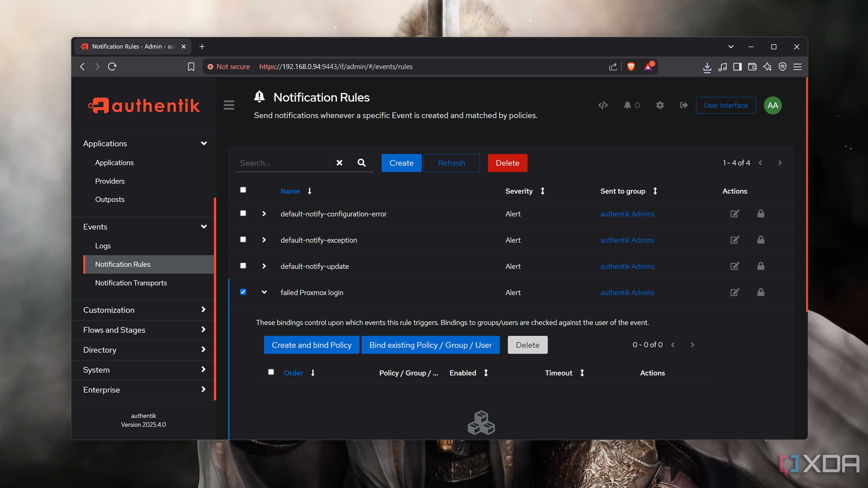
Task: Collapse the Events section in the sidebar
Action: click(x=204, y=227)
